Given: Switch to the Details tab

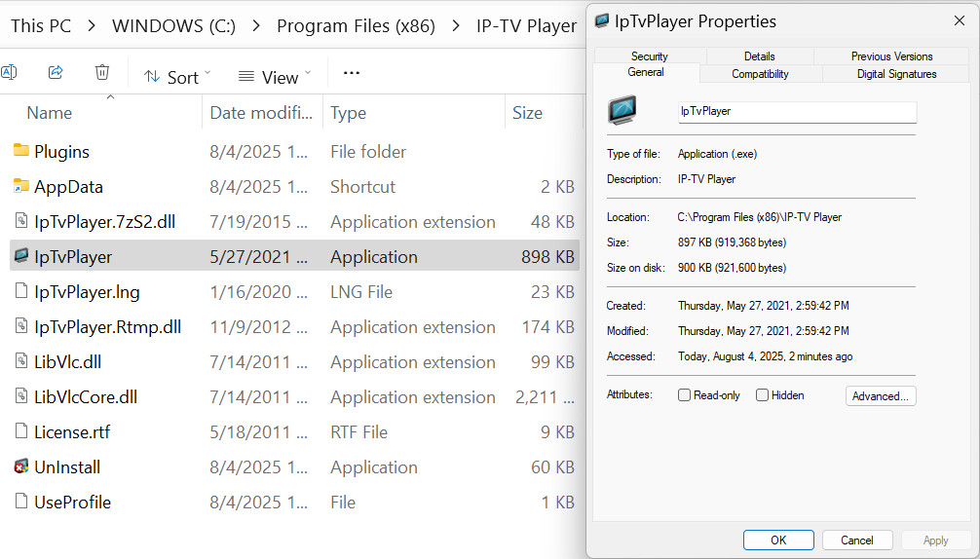Looking at the screenshot, I should pyautogui.click(x=760, y=56).
